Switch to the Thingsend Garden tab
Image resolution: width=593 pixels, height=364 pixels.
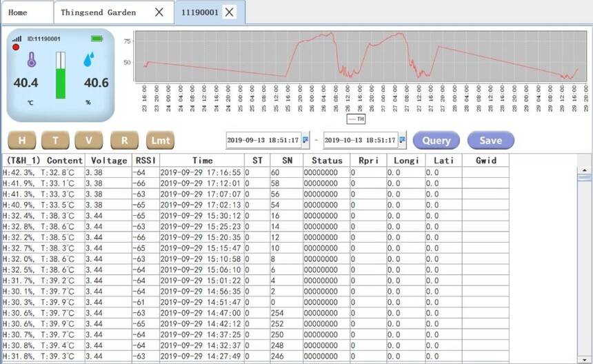coord(98,12)
